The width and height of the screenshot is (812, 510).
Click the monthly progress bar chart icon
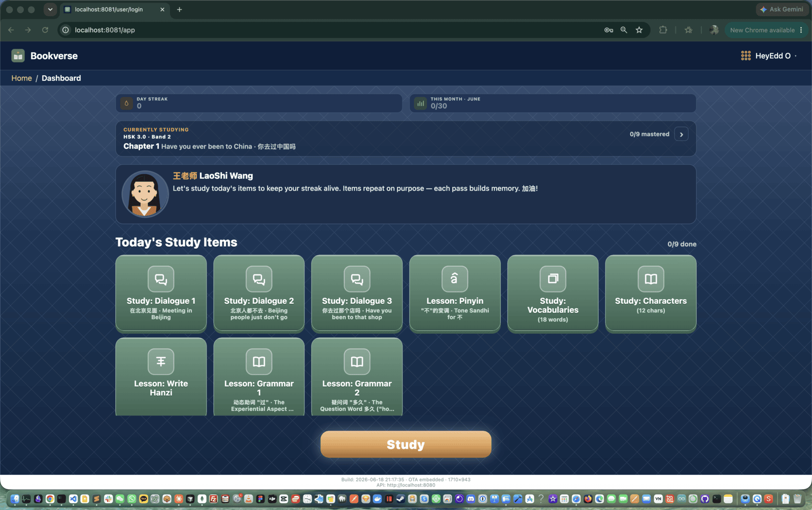421,103
